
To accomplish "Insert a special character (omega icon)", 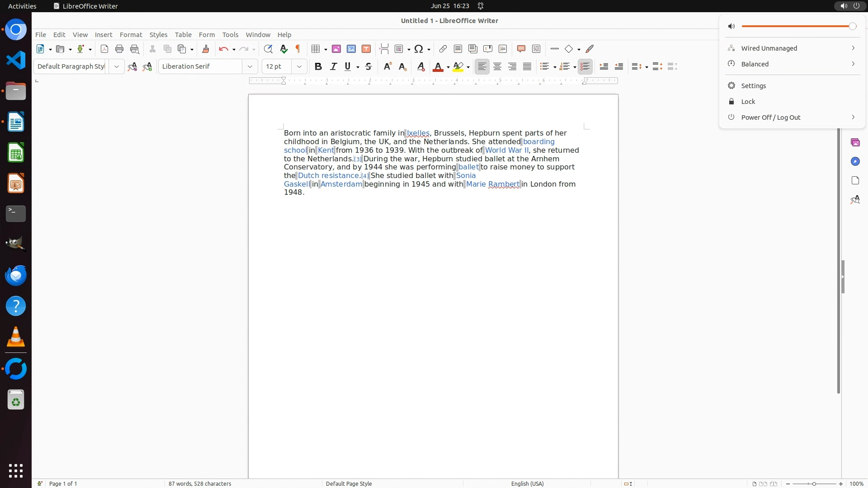I will tap(419, 49).
